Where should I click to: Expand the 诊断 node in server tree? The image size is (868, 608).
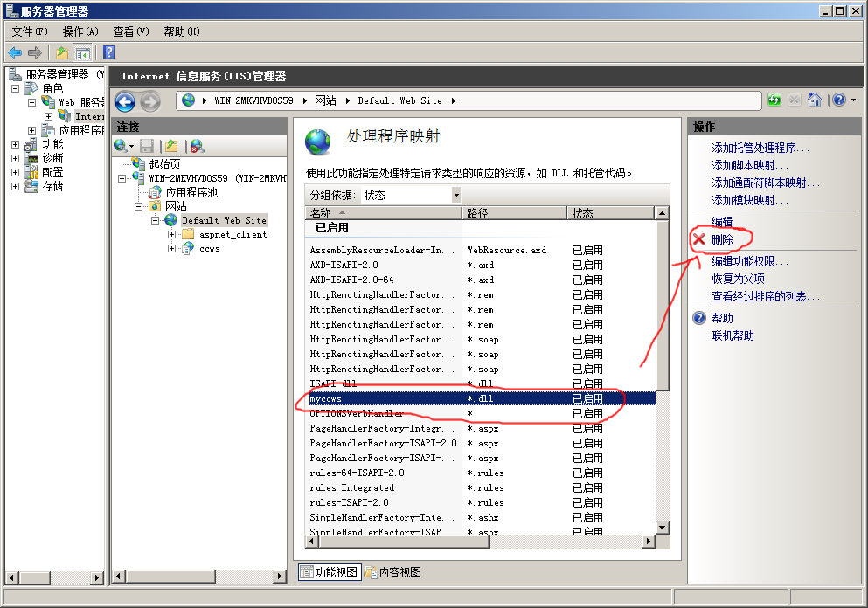[x=15, y=158]
